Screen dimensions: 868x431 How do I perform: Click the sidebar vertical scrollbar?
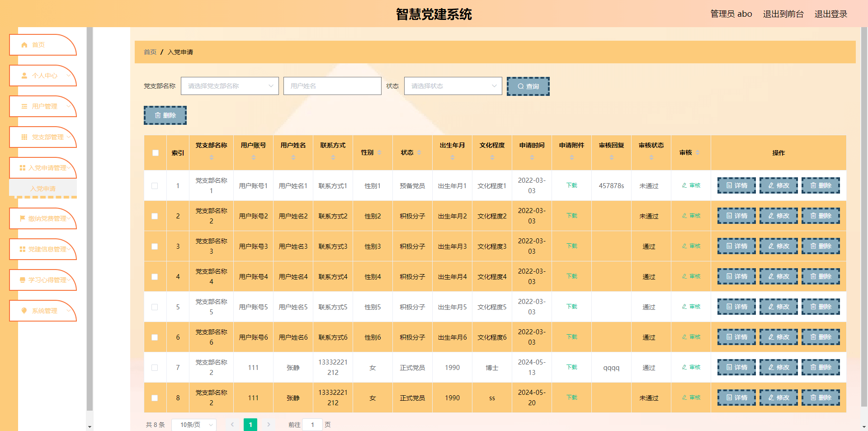click(x=90, y=219)
